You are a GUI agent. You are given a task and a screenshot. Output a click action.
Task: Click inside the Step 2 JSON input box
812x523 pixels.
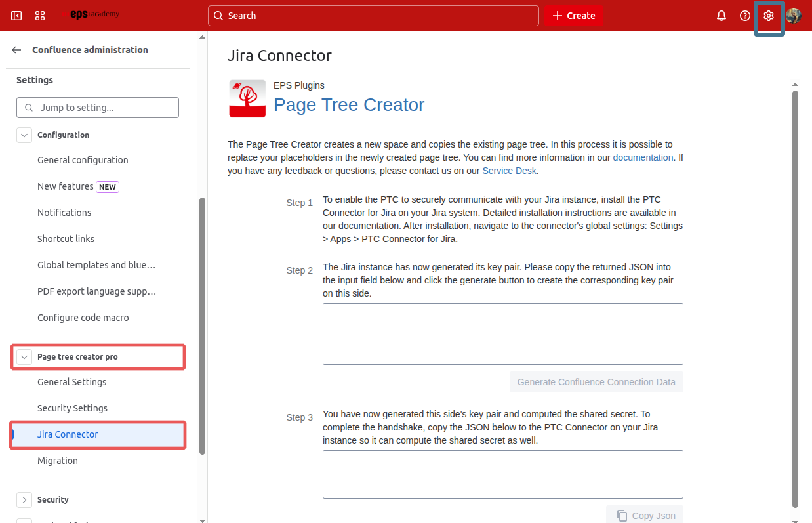[502, 333]
